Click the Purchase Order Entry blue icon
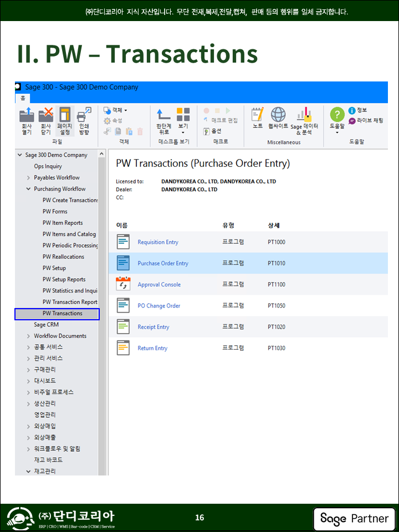 click(123, 263)
